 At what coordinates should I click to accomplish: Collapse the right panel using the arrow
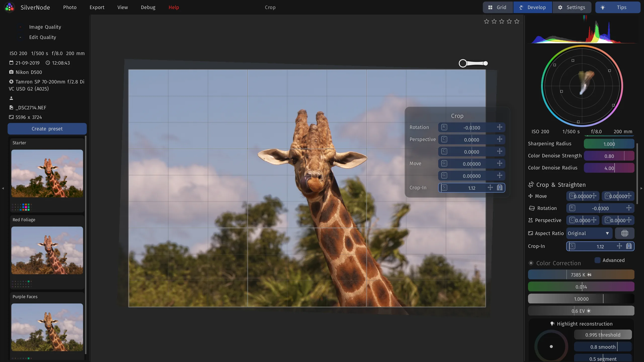(641, 188)
